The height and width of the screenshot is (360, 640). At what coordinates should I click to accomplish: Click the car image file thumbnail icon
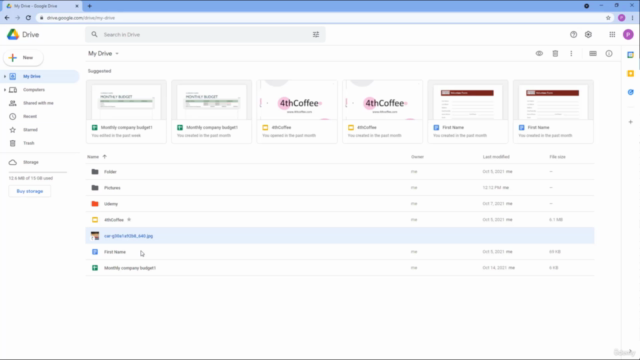pyautogui.click(x=95, y=236)
